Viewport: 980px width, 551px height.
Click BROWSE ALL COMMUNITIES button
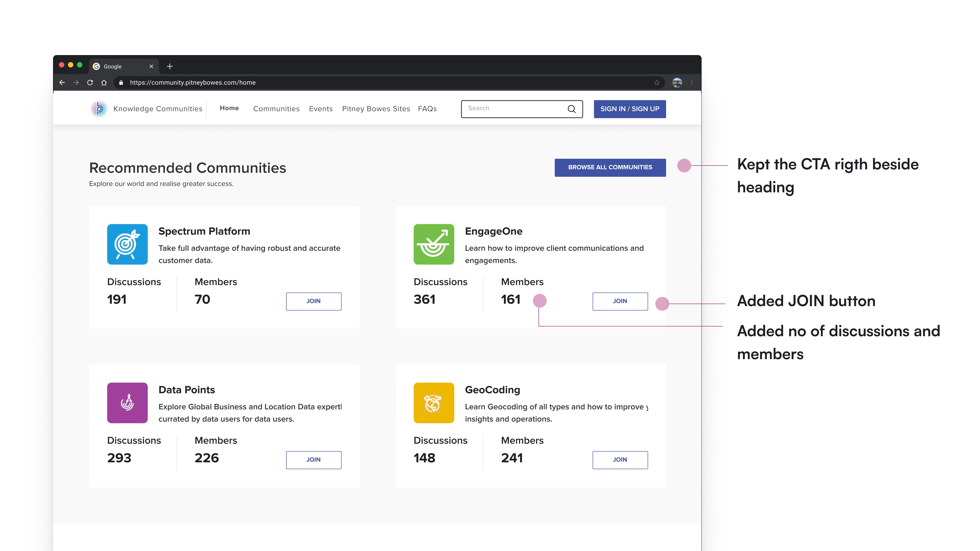[610, 167]
